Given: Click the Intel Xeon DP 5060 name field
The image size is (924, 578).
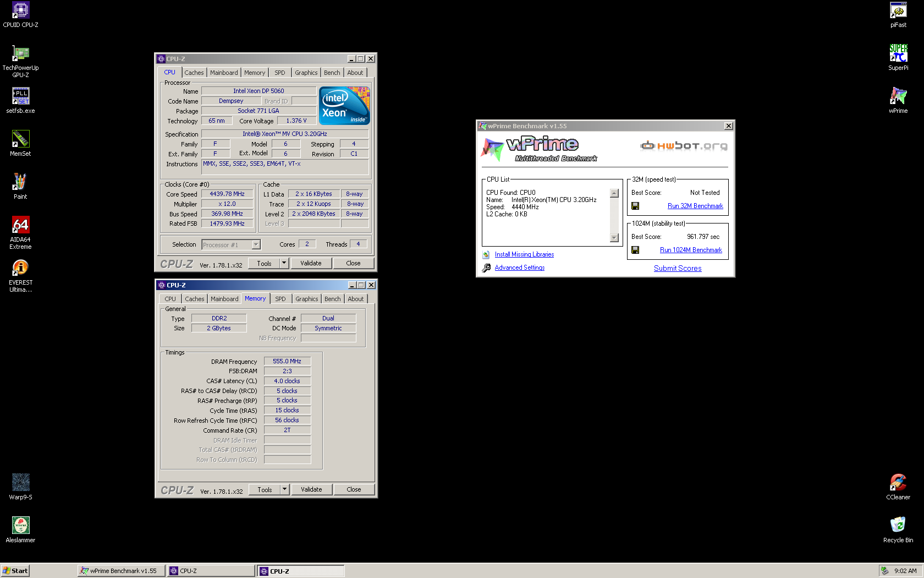Looking at the screenshot, I should [258, 91].
